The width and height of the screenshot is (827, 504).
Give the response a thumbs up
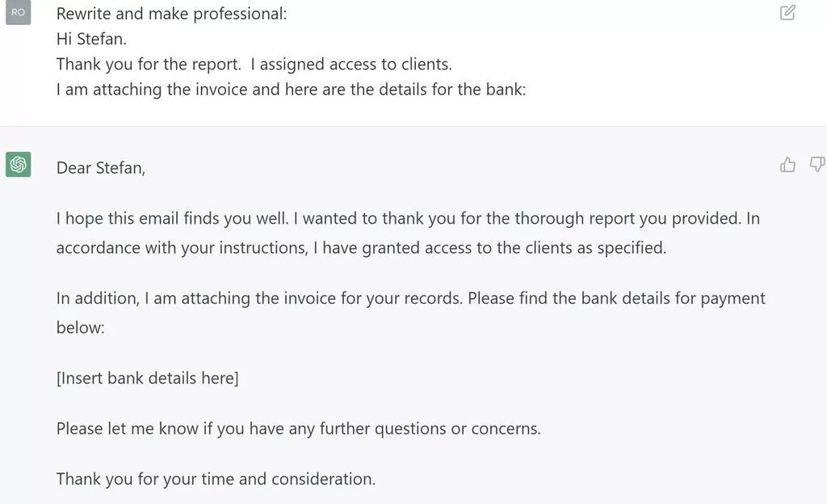(787, 165)
